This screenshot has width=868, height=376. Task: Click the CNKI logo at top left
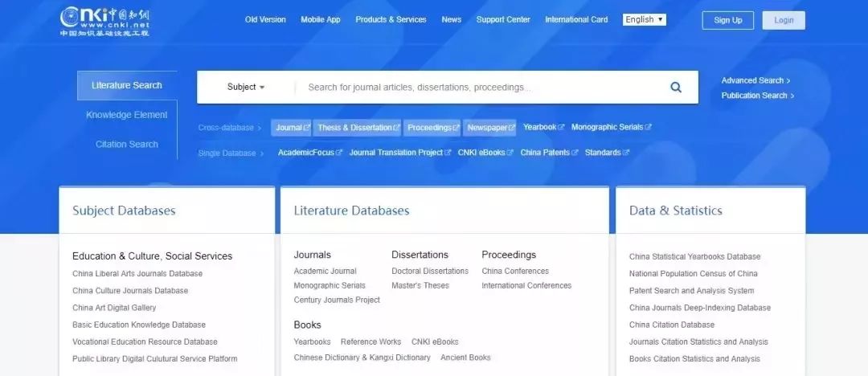coord(104,21)
